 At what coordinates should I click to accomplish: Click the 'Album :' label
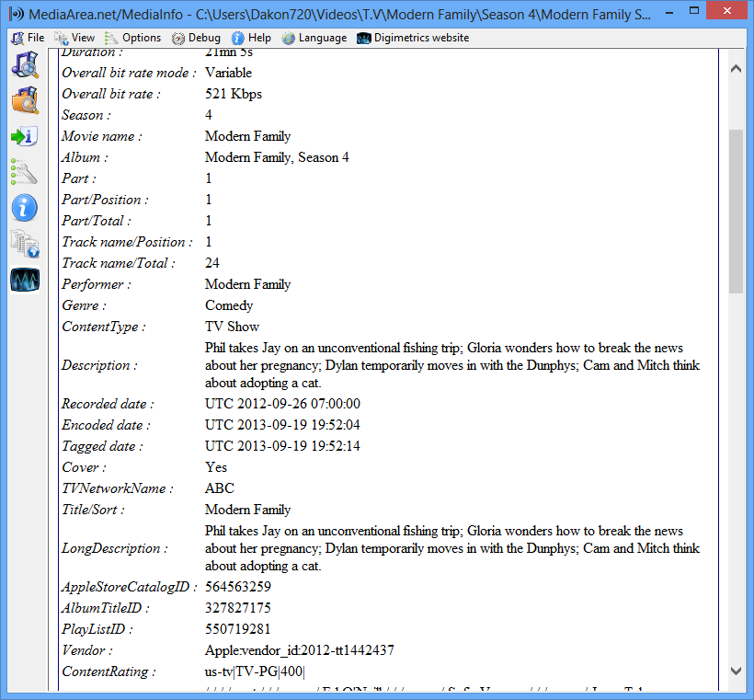[x=85, y=157]
